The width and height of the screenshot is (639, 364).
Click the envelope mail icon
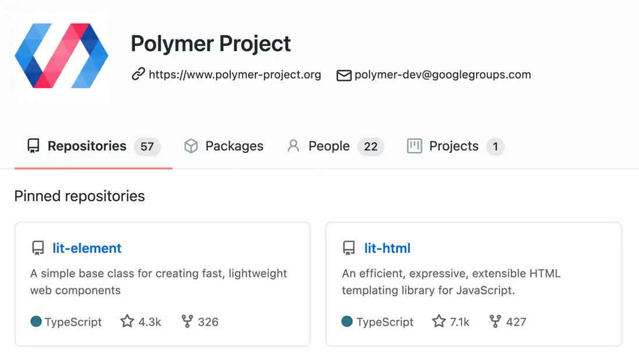(x=344, y=75)
